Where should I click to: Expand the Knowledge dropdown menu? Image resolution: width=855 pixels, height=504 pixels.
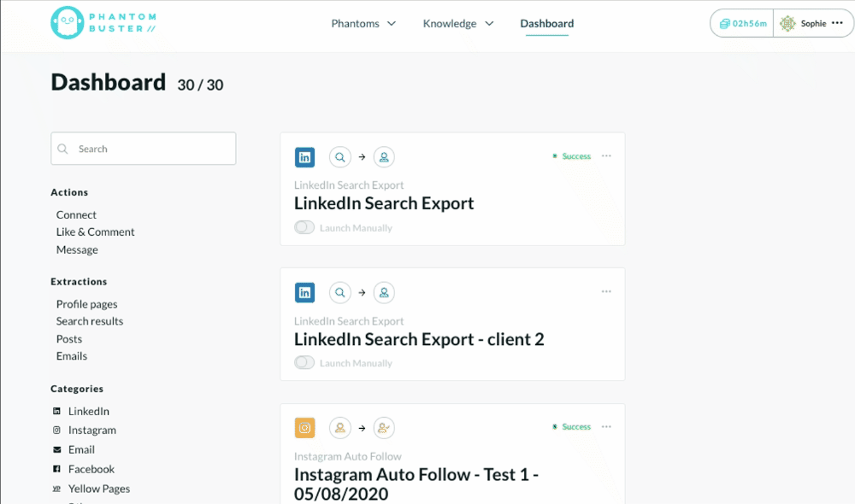[x=458, y=23]
